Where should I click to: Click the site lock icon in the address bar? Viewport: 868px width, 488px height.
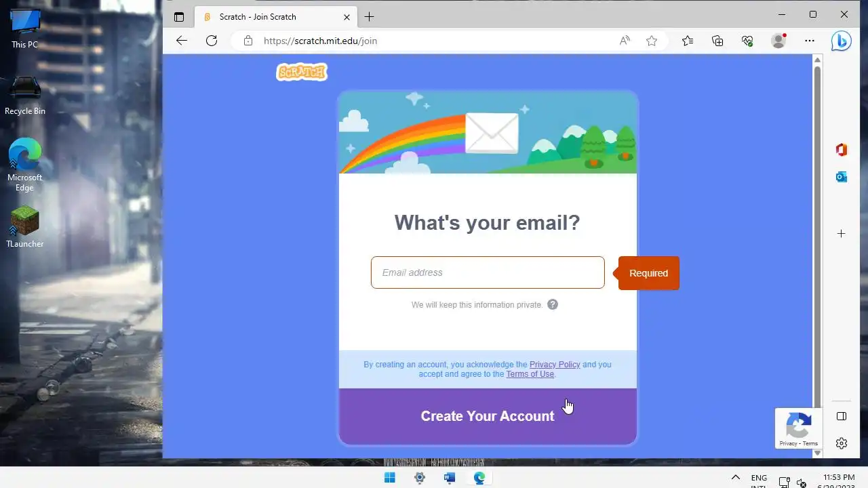pos(248,41)
